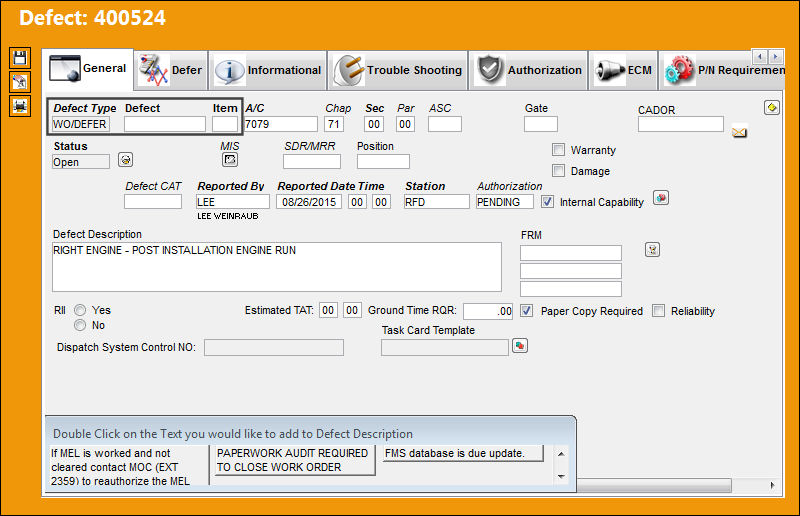Open the Trouble Shooting tab
This screenshot has height=516, width=800.
pos(398,70)
